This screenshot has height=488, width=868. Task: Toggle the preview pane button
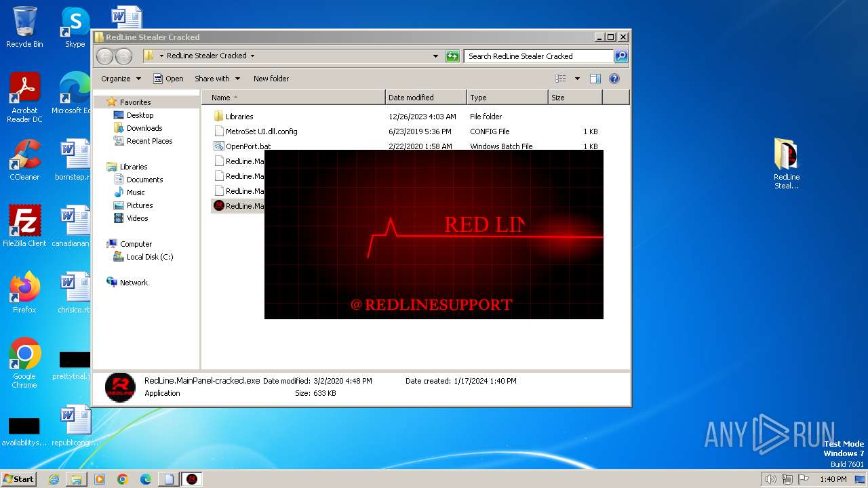595,79
